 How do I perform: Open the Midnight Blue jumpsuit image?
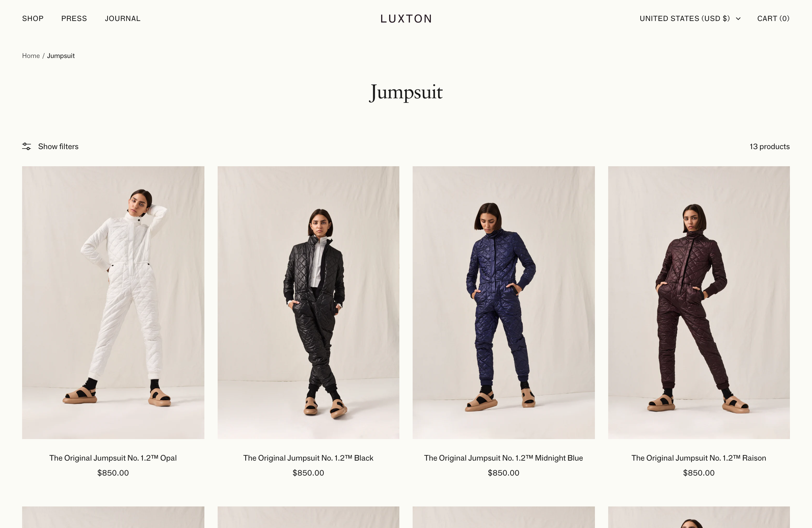pos(503,303)
